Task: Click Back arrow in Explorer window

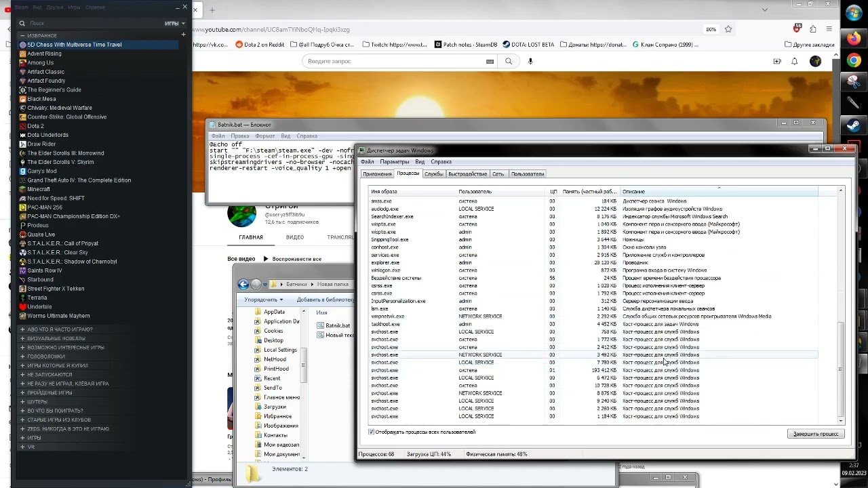Action: [243, 285]
